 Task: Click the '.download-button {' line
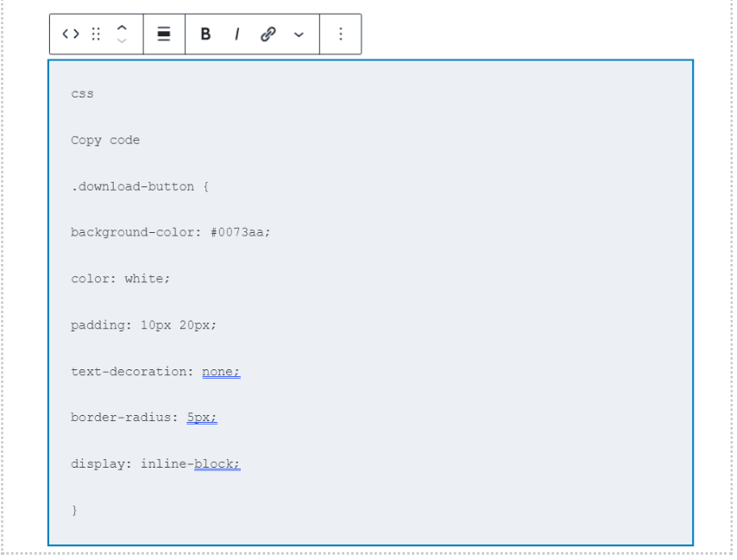click(140, 186)
